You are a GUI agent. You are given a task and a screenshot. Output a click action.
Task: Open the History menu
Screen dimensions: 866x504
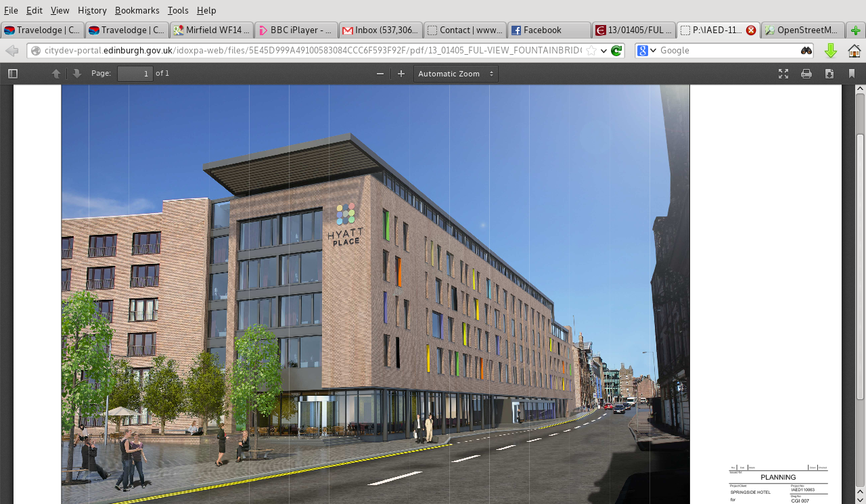click(92, 10)
